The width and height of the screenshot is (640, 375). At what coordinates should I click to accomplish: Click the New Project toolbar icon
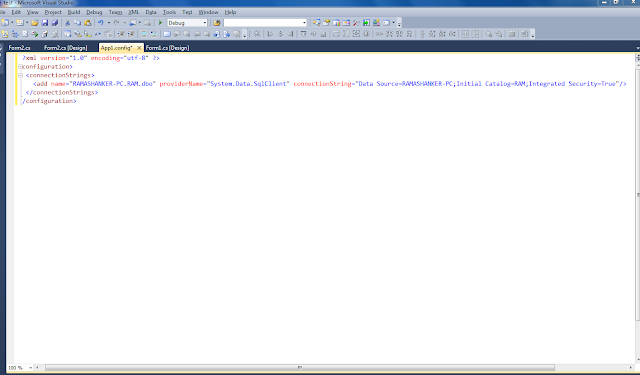(x=5, y=23)
